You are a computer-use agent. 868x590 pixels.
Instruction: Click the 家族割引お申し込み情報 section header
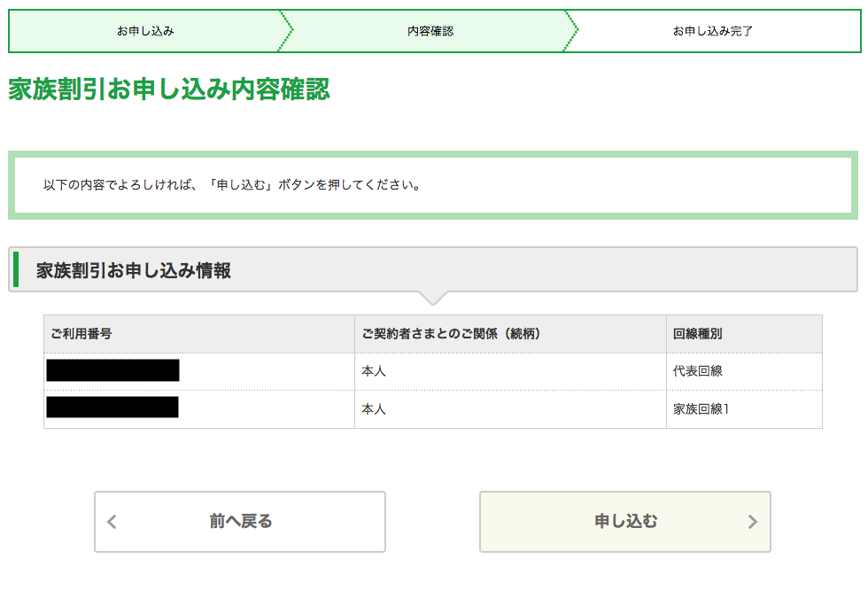point(433,269)
